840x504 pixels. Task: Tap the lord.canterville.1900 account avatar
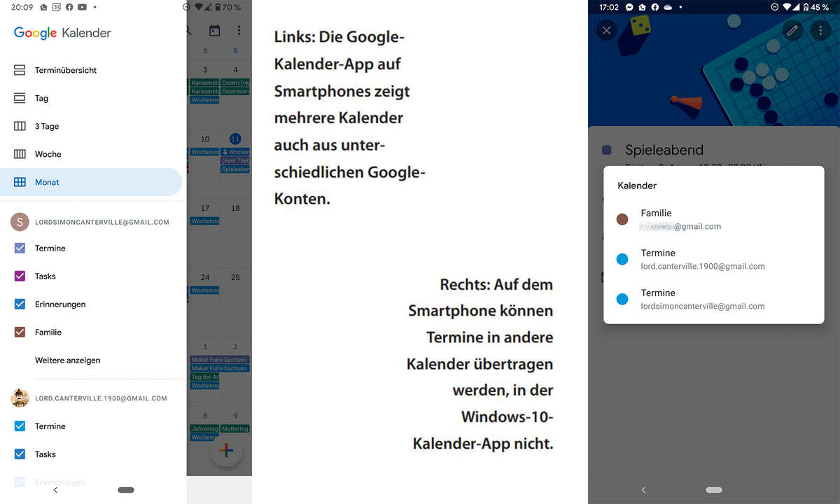pos(20,398)
